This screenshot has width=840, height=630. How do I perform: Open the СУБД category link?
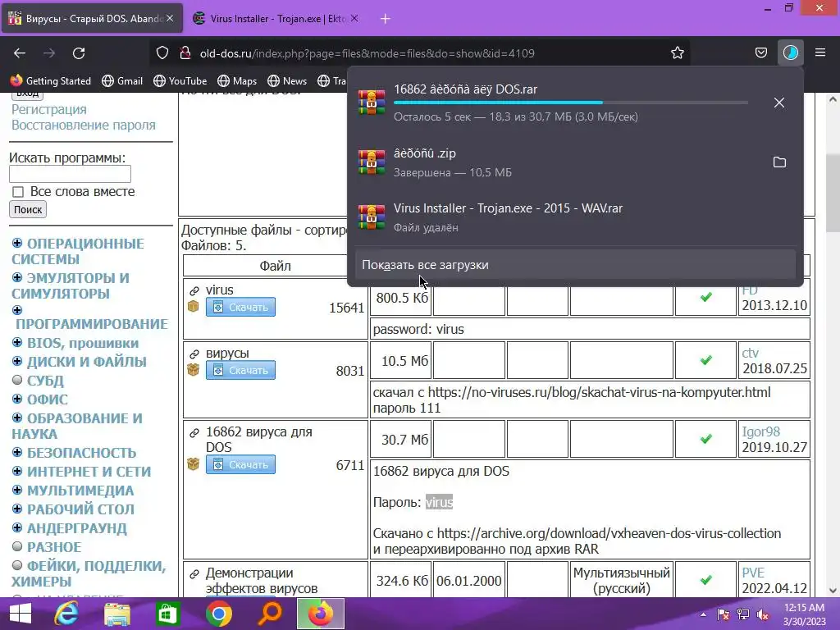tap(45, 381)
